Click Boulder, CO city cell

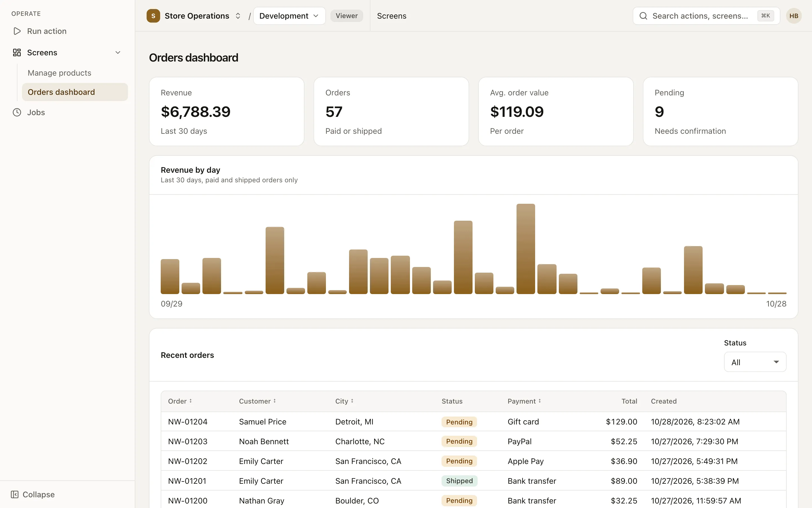(357, 501)
